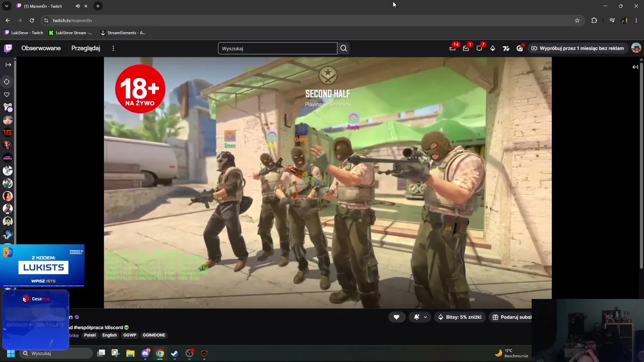The height and width of the screenshot is (362, 644).
Task: Open the 7TV extension icon
Action: 506,48
